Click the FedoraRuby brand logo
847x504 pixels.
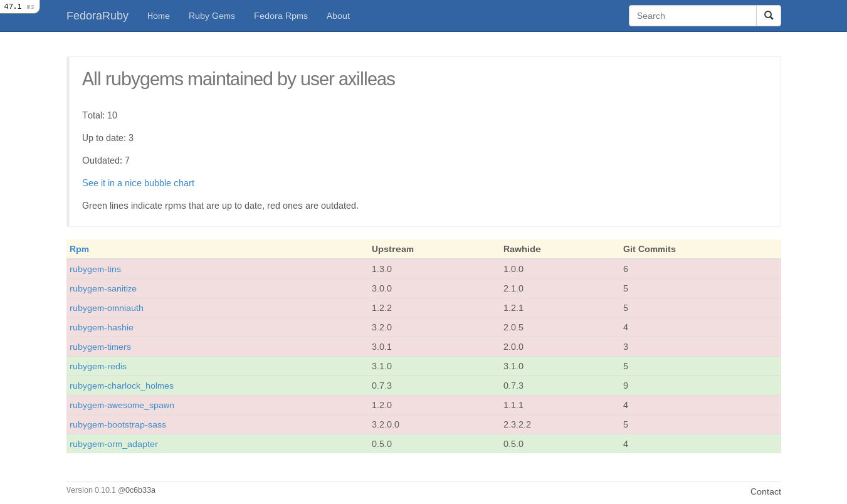tap(97, 16)
